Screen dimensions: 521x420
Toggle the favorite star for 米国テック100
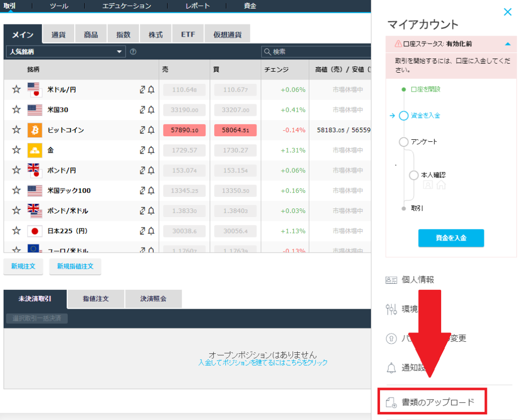[x=16, y=190]
